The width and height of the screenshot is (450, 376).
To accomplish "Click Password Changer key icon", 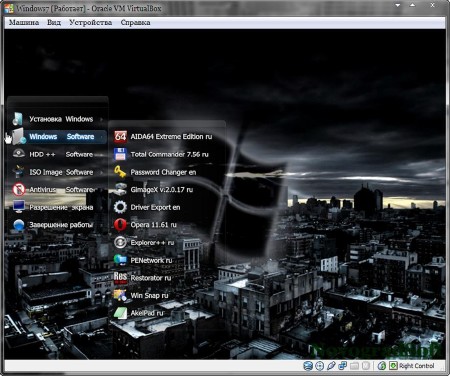I will tap(120, 172).
